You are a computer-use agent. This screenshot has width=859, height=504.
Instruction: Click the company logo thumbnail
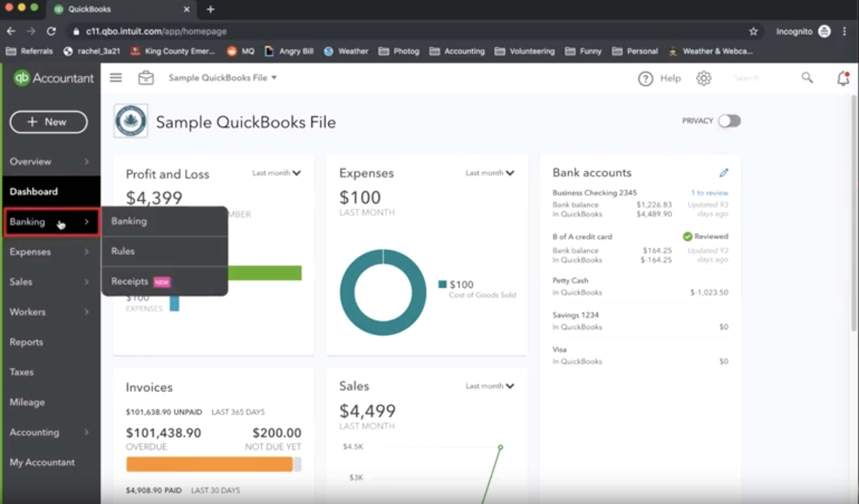click(x=130, y=121)
